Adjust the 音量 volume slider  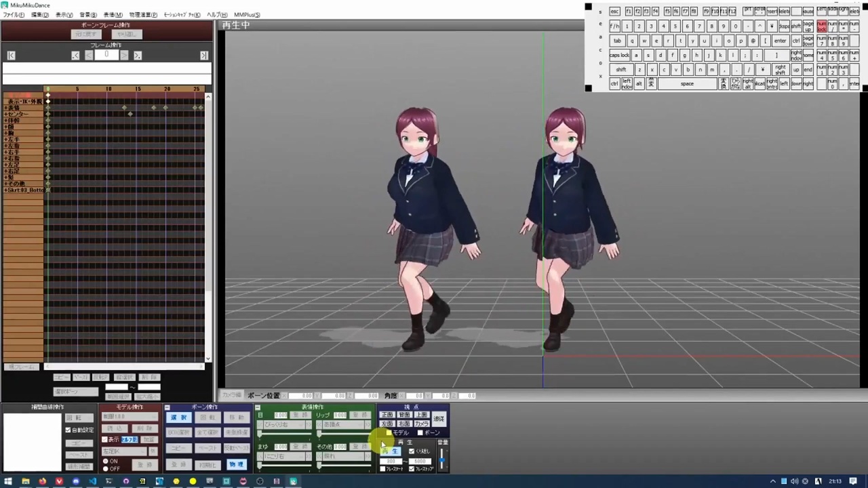point(442,460)
